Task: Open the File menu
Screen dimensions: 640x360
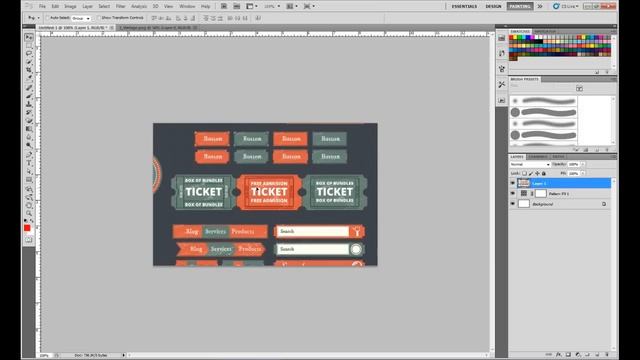Action: [42, 7]
